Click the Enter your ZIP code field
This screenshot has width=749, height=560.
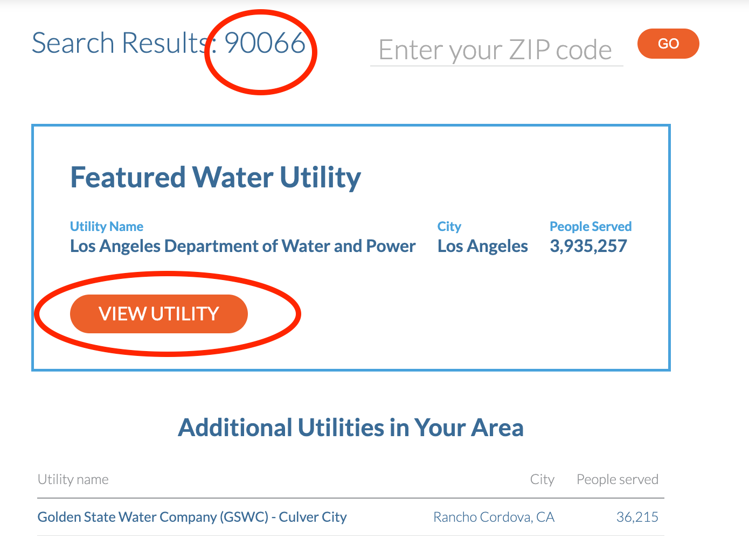tap(496, 50)
